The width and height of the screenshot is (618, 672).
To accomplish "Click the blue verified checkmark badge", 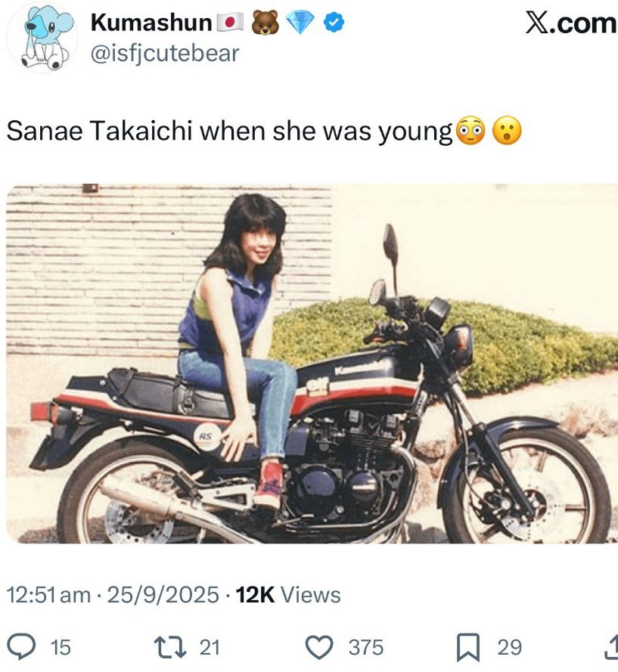I will click(334, 23).
